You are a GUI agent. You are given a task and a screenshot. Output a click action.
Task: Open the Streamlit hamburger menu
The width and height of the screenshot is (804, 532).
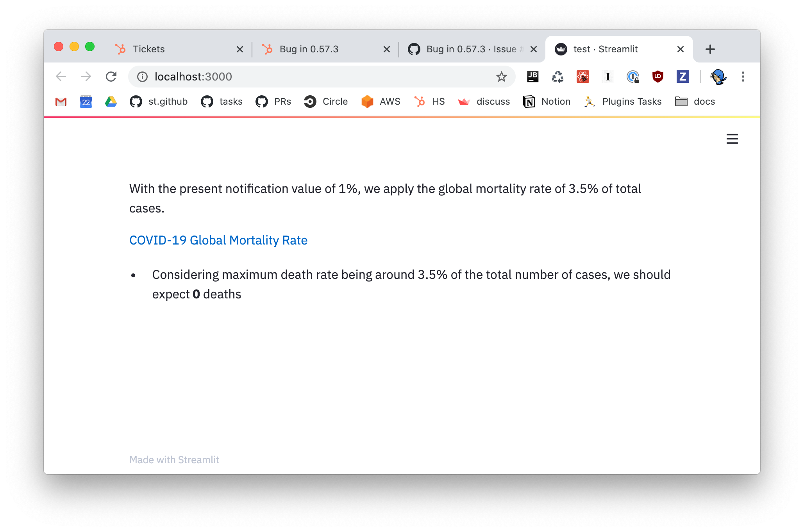[732, 139]
